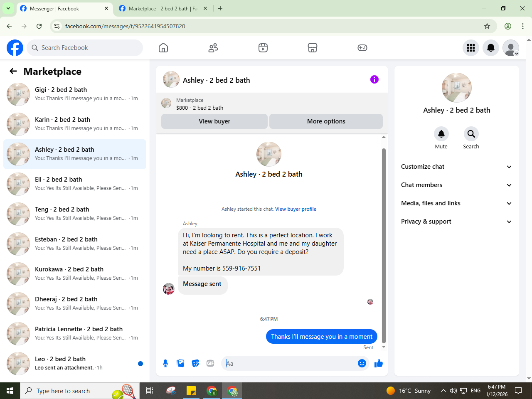Choose a sticker with the sticker icon
This screenshot has height=399, width=532.
195,363
